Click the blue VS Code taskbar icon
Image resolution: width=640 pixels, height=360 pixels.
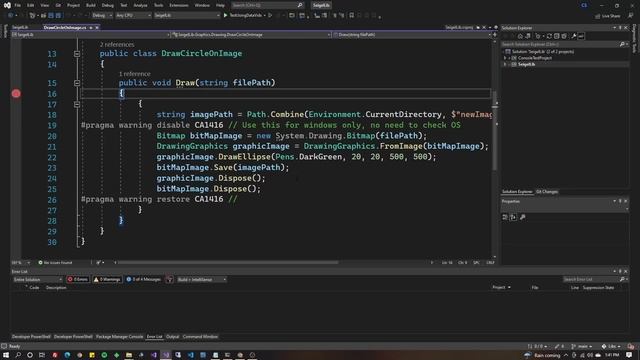[191, 355]
